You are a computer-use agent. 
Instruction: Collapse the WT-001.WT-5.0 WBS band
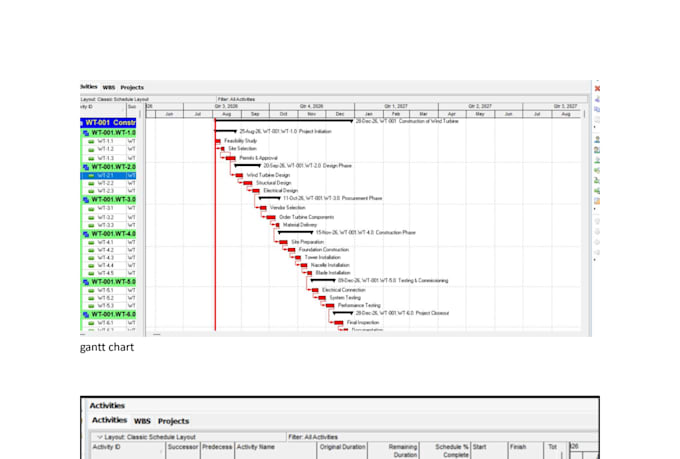tap(109, 282)
